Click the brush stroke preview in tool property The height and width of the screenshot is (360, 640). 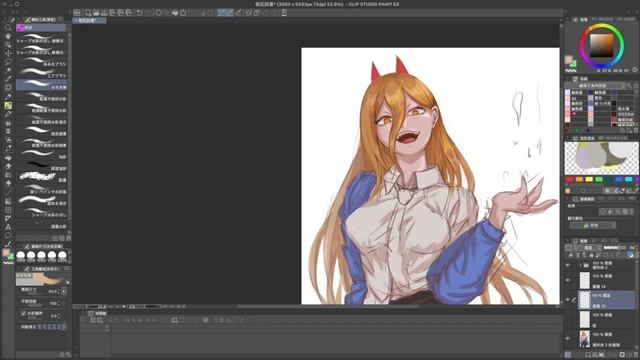tap(42, 279)
